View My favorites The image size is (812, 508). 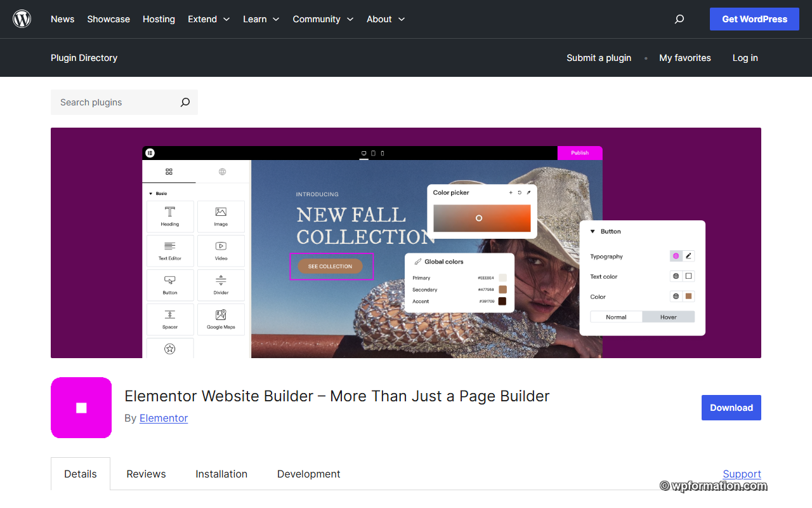click(685, 58)
